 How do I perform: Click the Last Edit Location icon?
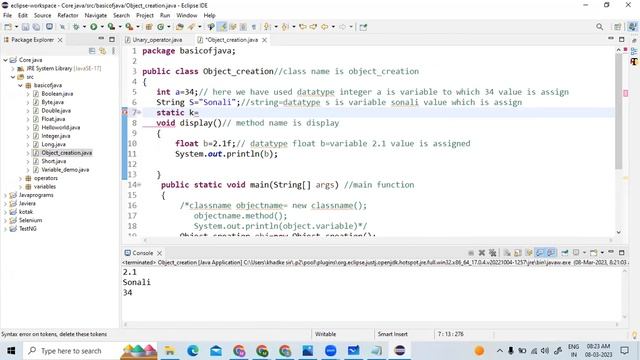(x=303, y=27)
